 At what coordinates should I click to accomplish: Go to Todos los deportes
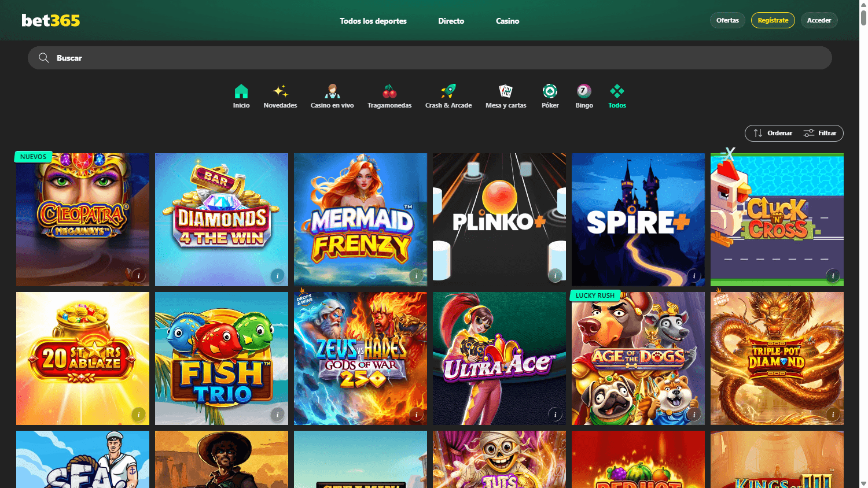tap(373, 21)
